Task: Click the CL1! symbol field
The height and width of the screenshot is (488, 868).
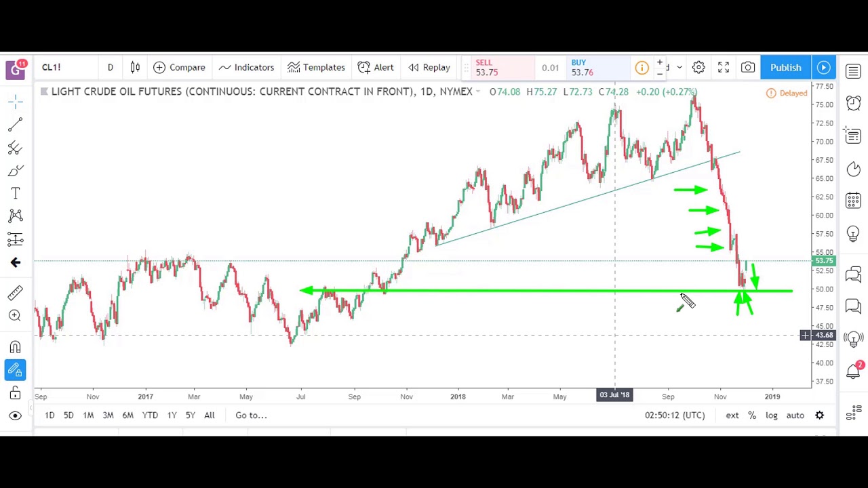Action: click(51, 67)
